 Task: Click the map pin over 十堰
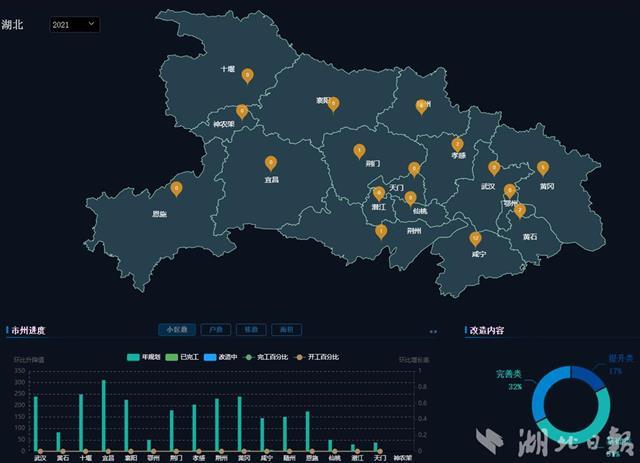point(248,73)
